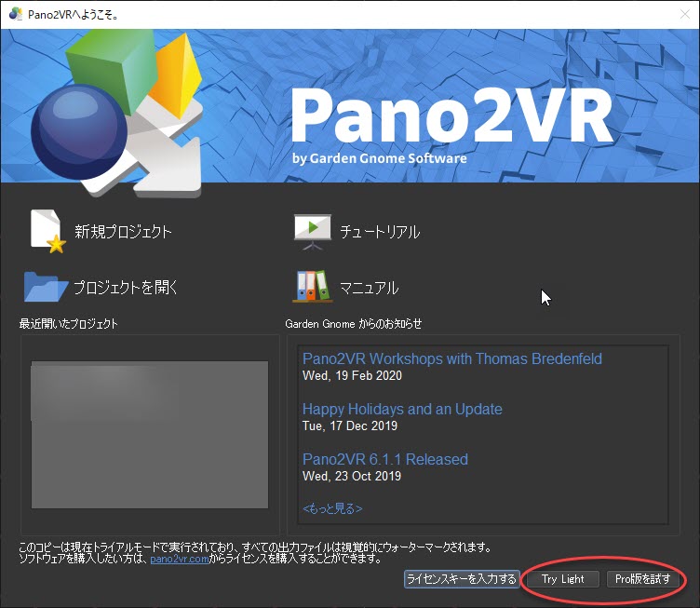Open プロジェクトを開く text link

click(x=126, y=287)
